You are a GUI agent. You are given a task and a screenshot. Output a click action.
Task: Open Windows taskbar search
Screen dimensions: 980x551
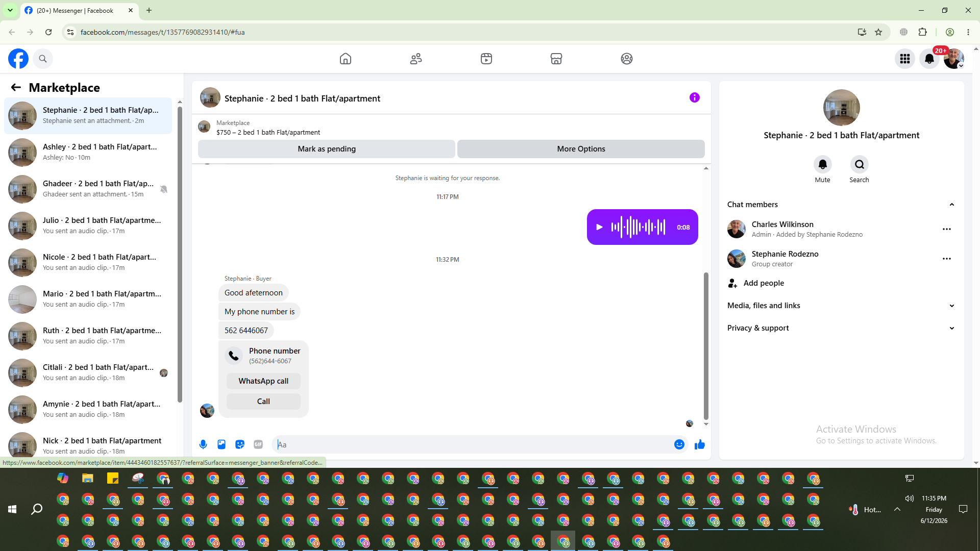pyautogui.click(x=37, y=509)
